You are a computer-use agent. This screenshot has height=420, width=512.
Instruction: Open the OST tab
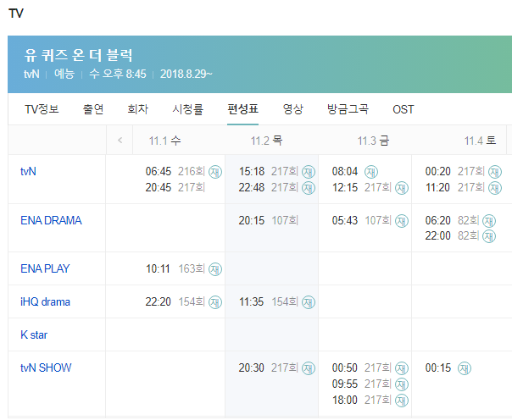point(403,109)
